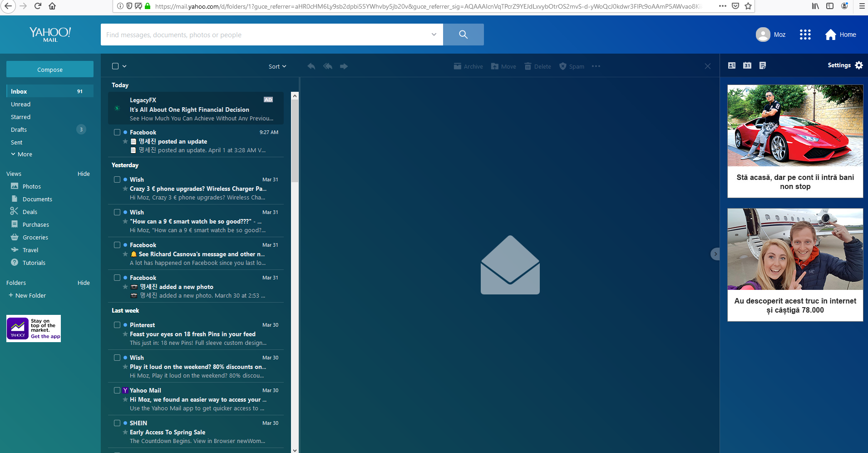Switch to the Unread folder
Viewport: 868px width, 453px height.
(20, 104)
